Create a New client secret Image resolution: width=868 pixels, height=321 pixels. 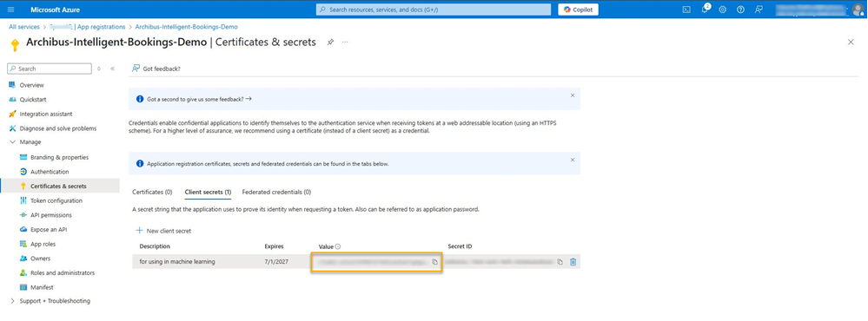coord(164,231)
